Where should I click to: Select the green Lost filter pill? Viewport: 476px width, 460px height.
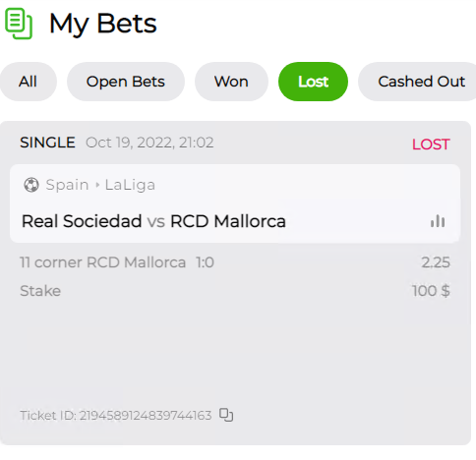tap(313, 82)
